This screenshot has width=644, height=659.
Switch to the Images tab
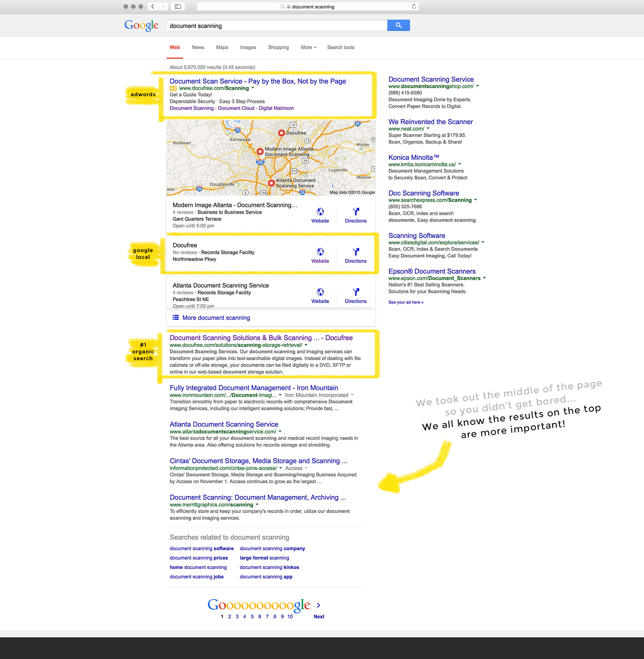tap(248, 47)
